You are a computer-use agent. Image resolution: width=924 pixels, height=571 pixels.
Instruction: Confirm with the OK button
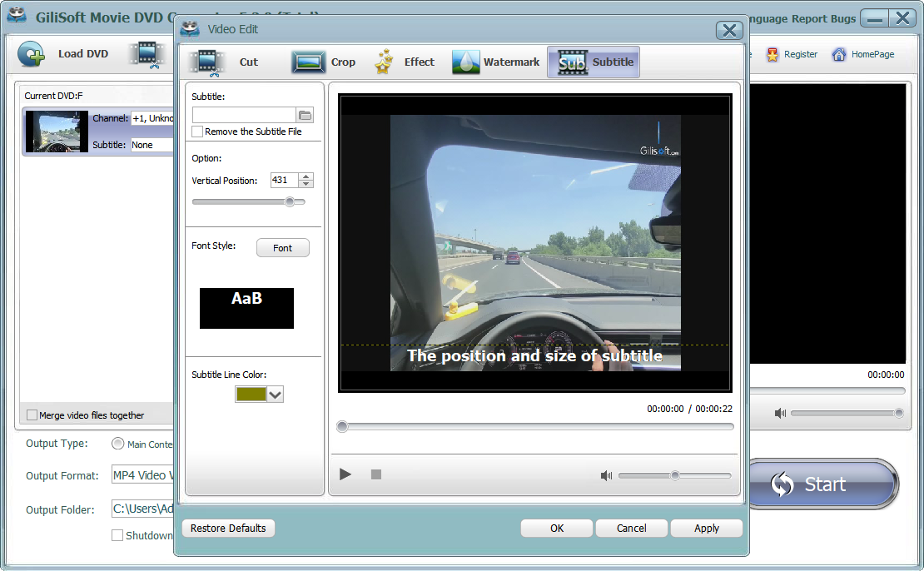557,529
